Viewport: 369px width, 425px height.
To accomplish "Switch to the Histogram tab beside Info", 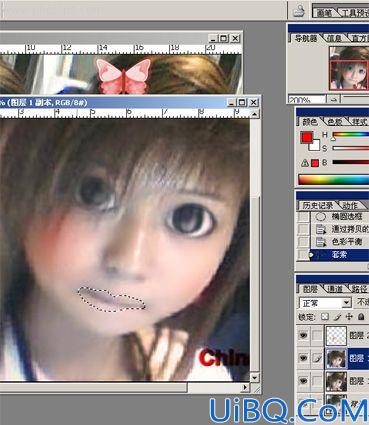I will (x=360, y=38).
